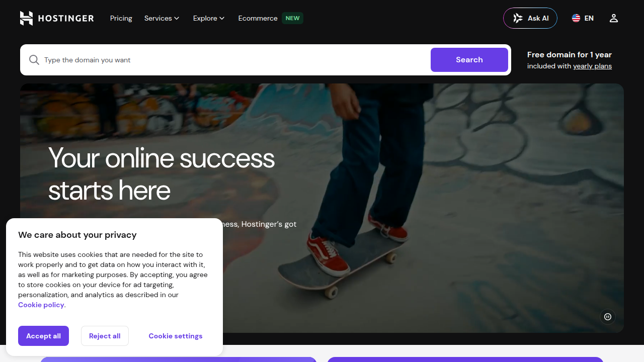Click the magnifier icon in domain search
This screenshot has width=644, height=362.
[x=34, y=60]
